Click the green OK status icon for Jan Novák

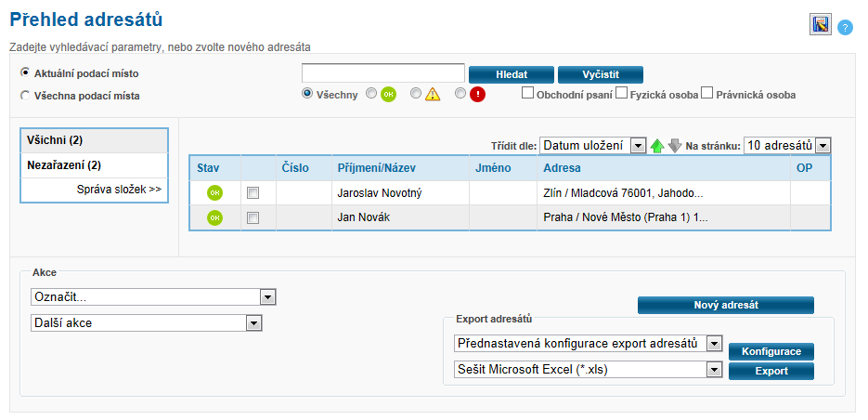tap(214, 217)
